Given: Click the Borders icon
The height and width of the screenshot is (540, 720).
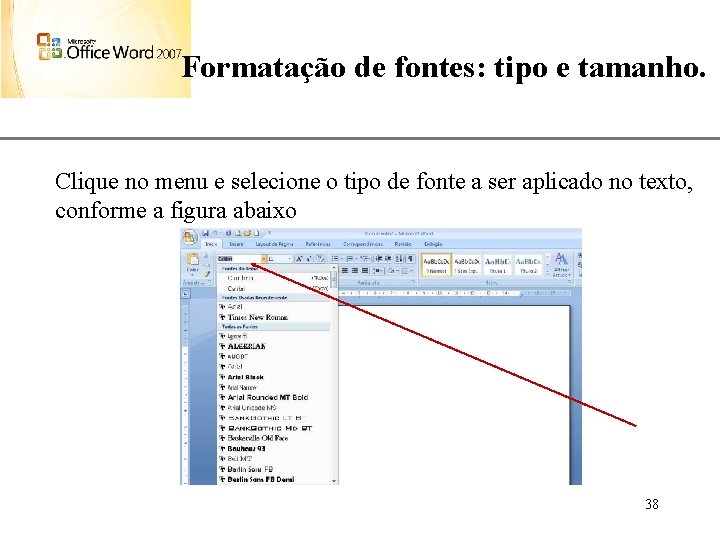Looking at the screenshot, I should coord(405,271).
